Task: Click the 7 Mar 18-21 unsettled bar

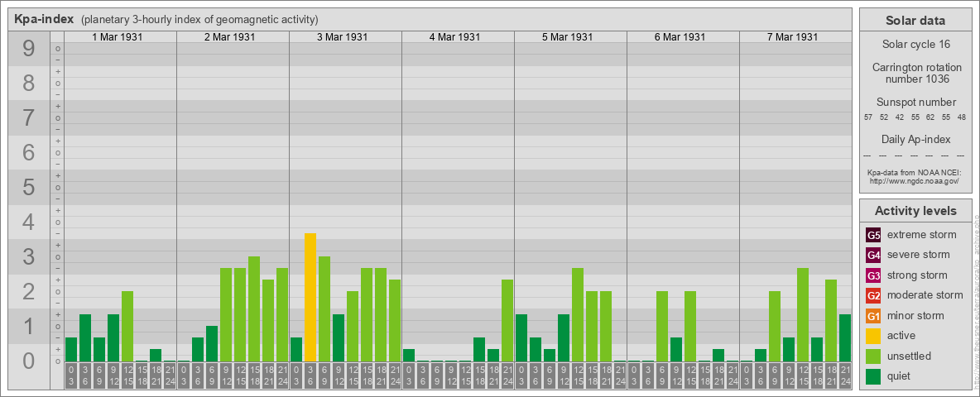Action: click(831, 321)
